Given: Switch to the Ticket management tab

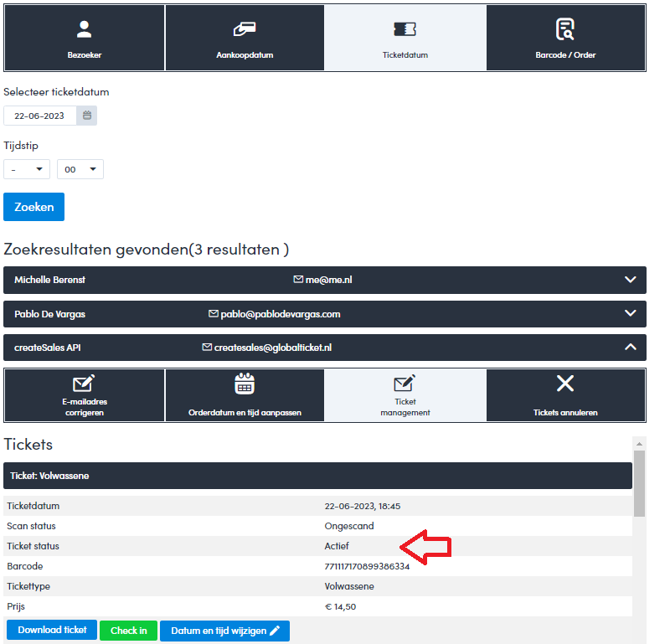Looking at the screenshot, I should click(x=405, y=395).
